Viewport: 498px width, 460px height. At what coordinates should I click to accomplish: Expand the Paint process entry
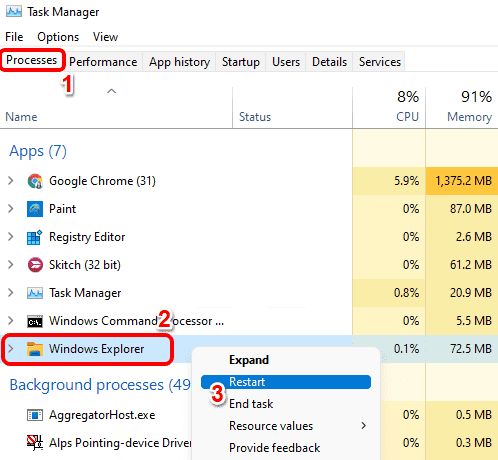click(11, 209)
